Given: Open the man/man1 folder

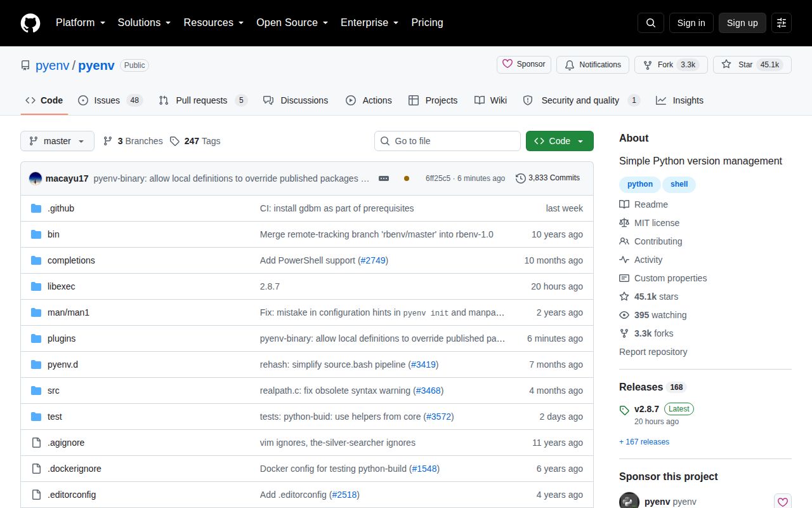Looking at the screenshot, I should pos(69,312).
